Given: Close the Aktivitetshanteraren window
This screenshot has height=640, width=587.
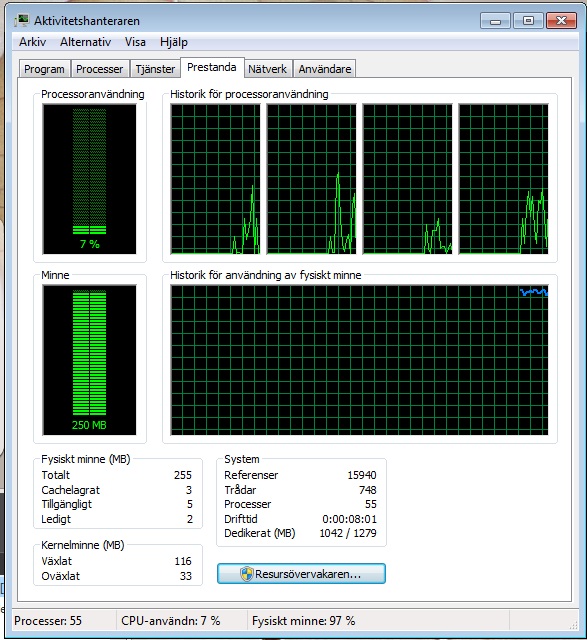Looking at the screenshot, I should (561, 20).
